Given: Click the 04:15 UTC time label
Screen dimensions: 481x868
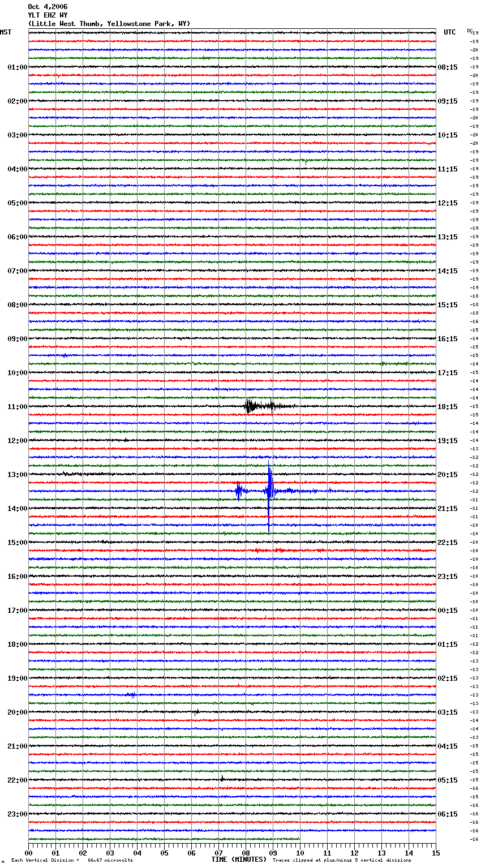Looking at the screenshot, I should pyautogui.click(x=448, y=746).
